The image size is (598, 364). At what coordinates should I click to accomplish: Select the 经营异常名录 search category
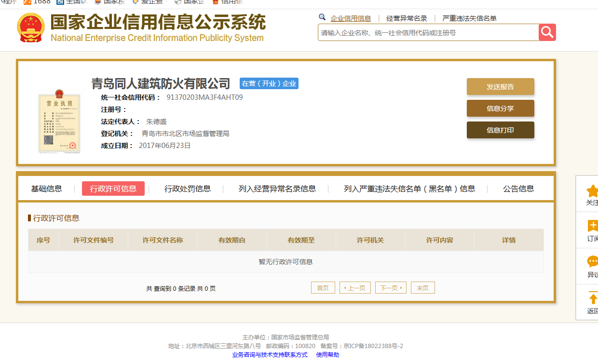click(x=407, y=18)
